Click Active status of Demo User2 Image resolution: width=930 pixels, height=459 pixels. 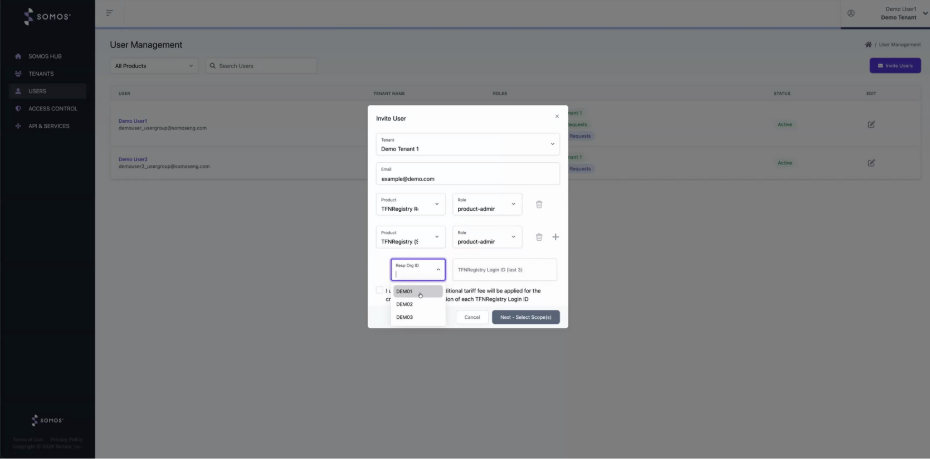[x=785, y=162]
